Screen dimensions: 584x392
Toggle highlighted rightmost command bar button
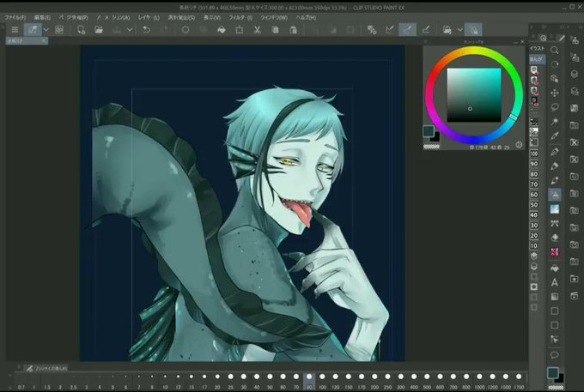point(473,30)
